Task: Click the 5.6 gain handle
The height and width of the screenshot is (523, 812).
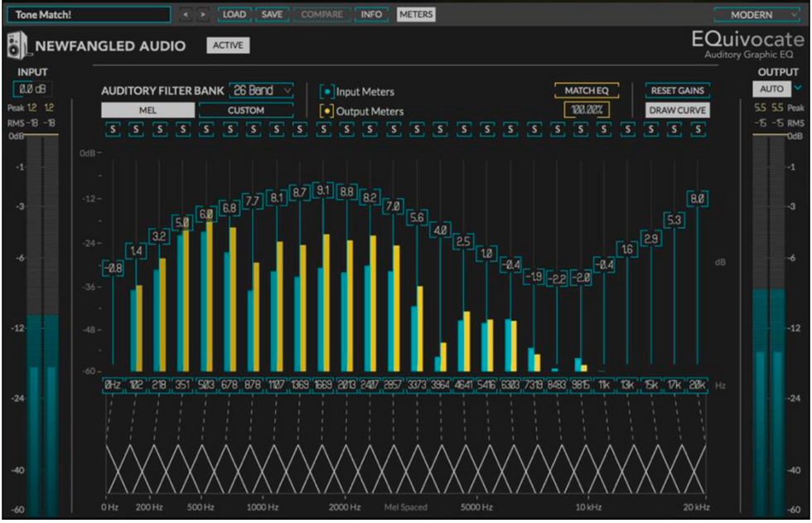Action: point(417,217)
